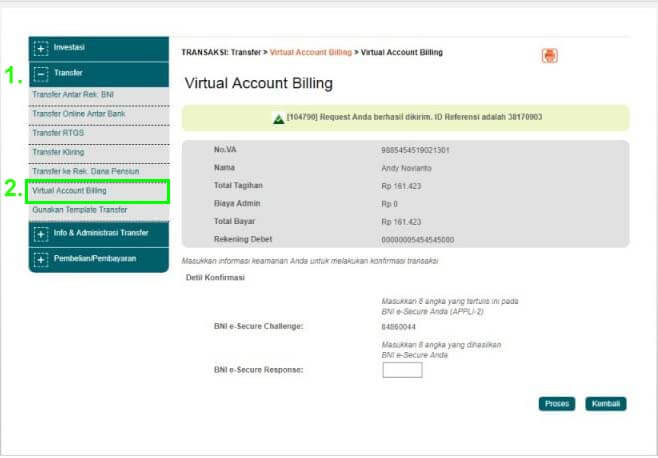
Task: Click the Biaya Admin value Rp 0
Action: point(389,204)
